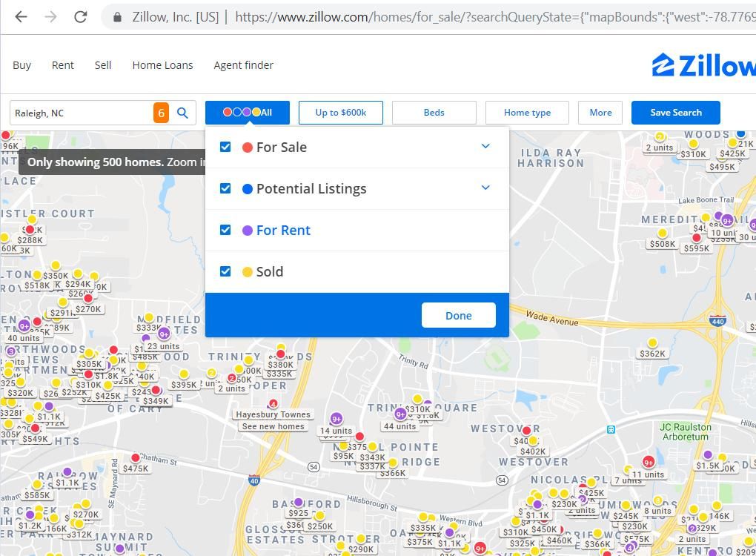Screen dimensions: 756x556
Task: Click the padlock site security icon
Action: (x=117, y=17)
